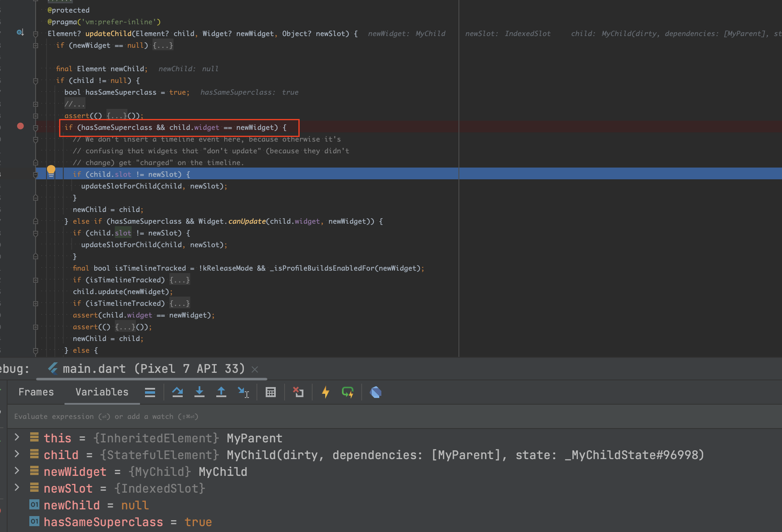Click the Flutter icon on main.dart tab
The width and height of the screenshot is (782, 532).
click(x=53, y=368)
